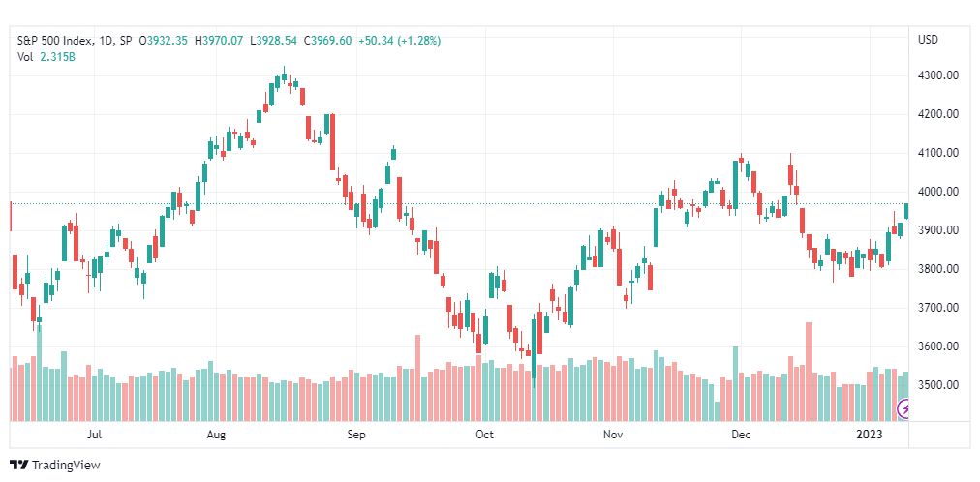980x482 pixels.
Task: Click the August peak candle near 4300
Action: click(x=285, y=76)
